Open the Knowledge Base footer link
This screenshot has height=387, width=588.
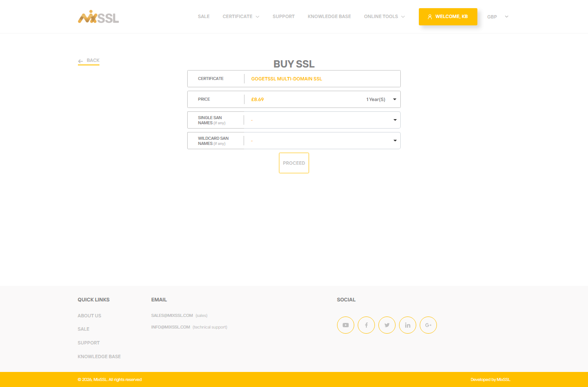click(99, 356)
